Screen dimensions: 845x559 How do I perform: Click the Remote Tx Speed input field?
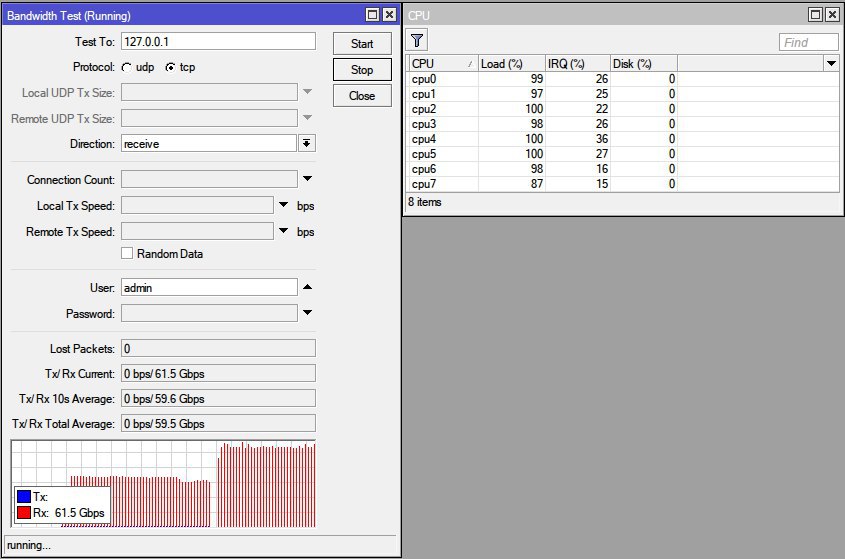click(197, 231)
